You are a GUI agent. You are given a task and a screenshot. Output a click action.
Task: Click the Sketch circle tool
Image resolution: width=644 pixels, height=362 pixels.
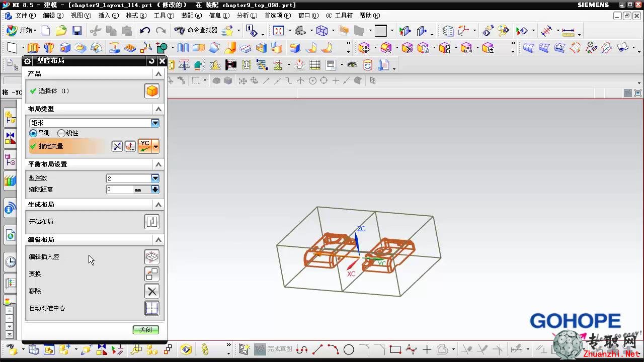pos(349,349)
